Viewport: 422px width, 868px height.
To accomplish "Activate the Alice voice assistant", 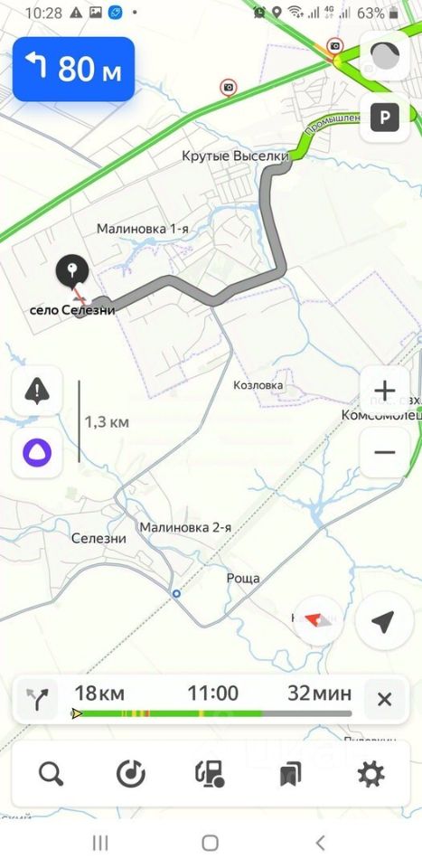I will tap(37, 452).
